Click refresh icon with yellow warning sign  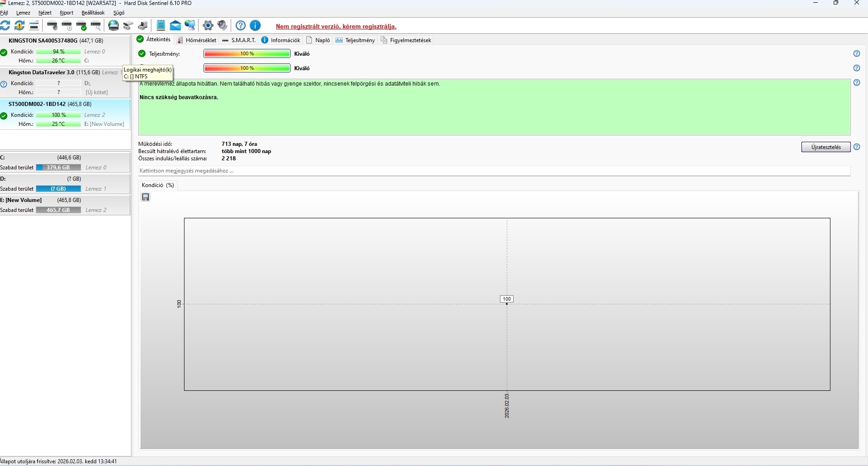point(19,25)
